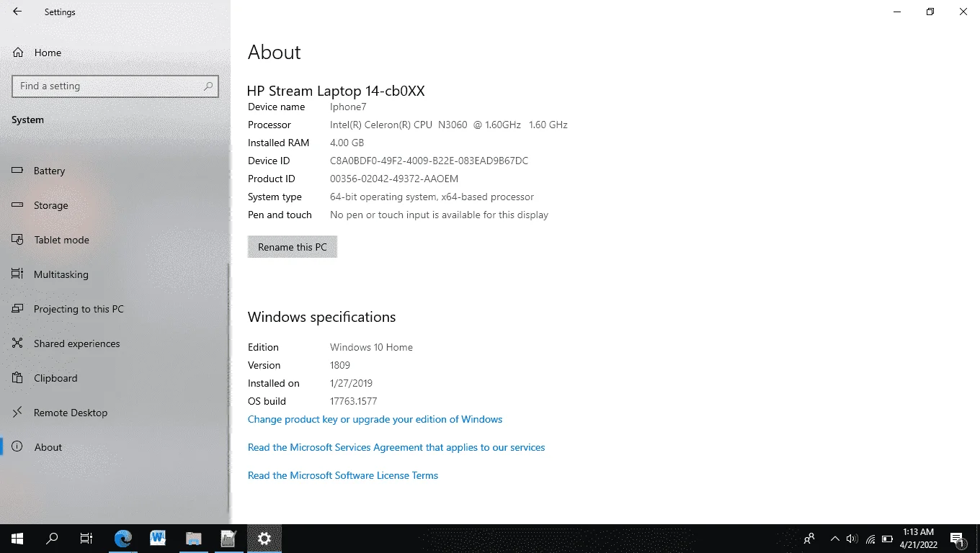Open the battery status tray icon
Viewport: 980px width, 553px height.
(x=888, y=539)
